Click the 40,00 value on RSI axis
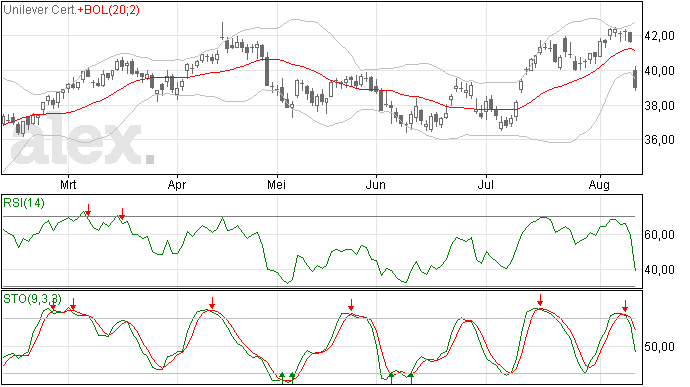Screen dimensions: 690x387 click(x=659, y=269)
